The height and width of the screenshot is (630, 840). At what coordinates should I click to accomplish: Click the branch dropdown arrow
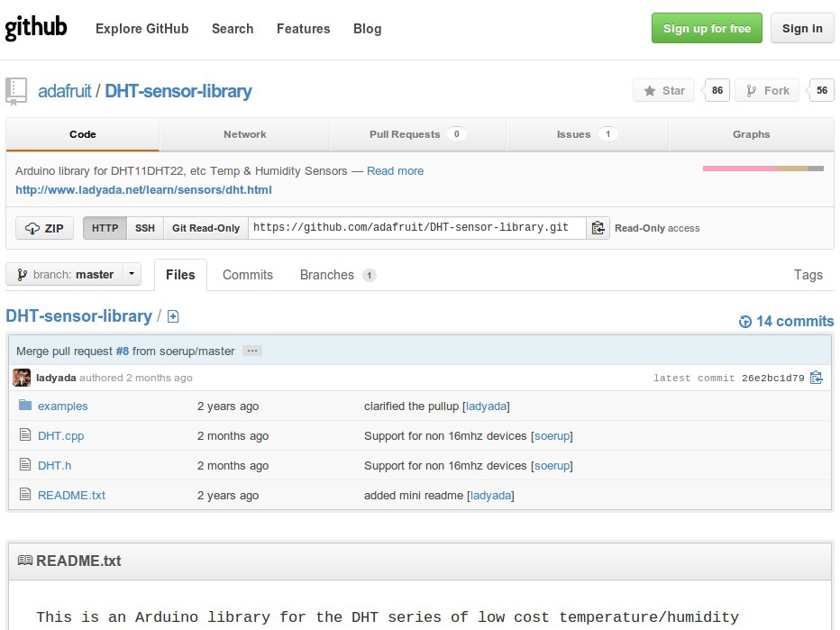(132, 274)
